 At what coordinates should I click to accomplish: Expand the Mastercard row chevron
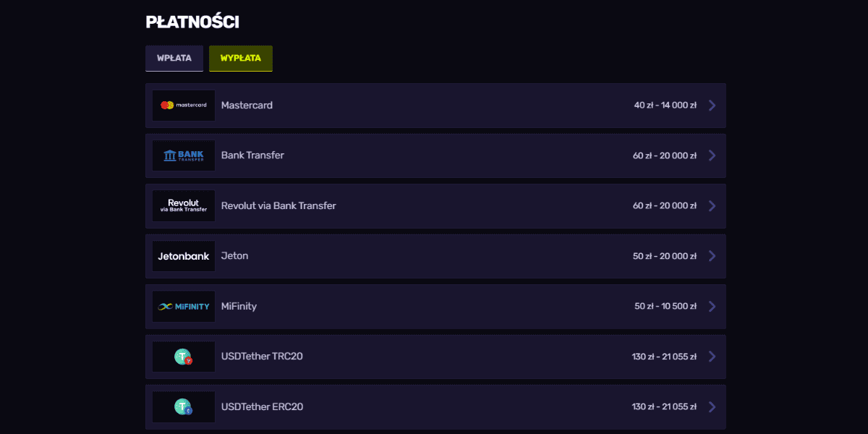click(712, 106)
